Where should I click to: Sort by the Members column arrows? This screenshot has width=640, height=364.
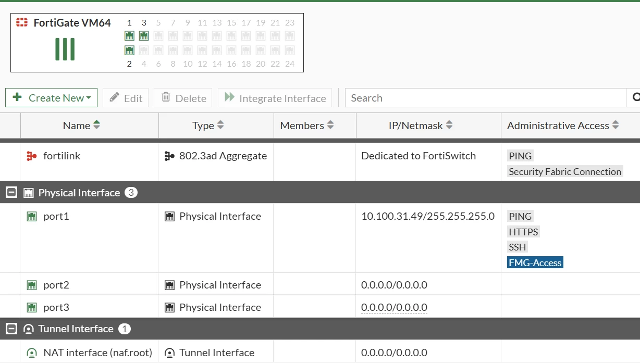(330, 125)
